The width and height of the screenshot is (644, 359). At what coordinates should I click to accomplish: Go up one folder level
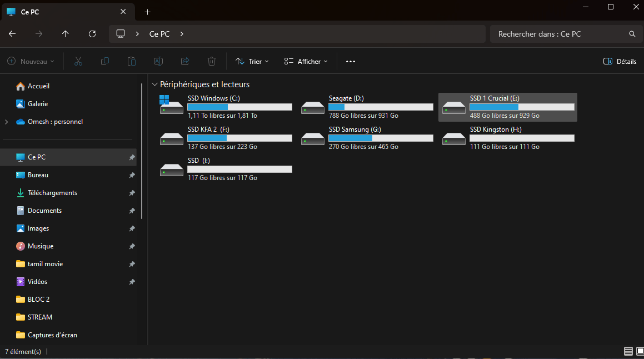[x=66, y=34]
